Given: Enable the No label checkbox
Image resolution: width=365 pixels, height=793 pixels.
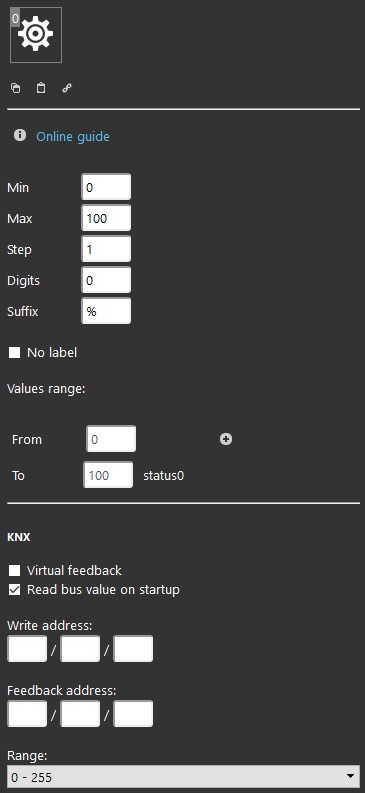Looking at the screenshot, I should (x=15, y=353).
